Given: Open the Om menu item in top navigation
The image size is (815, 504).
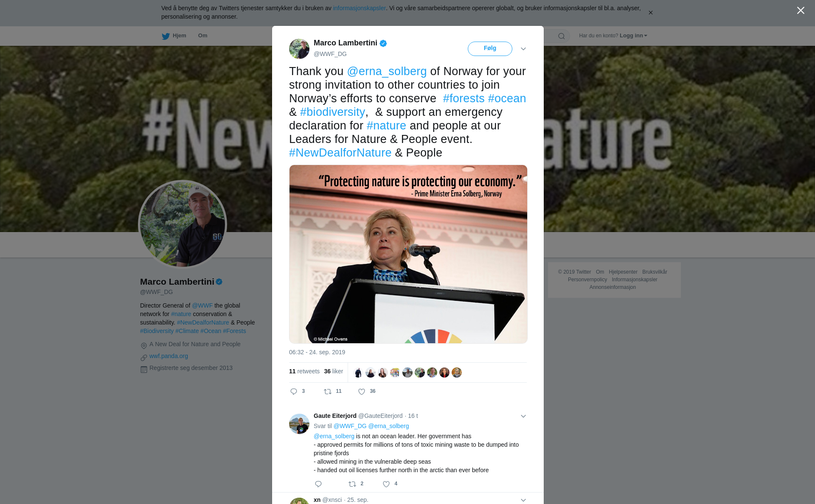Looking at the screenshot, I should tap(202, 36).
